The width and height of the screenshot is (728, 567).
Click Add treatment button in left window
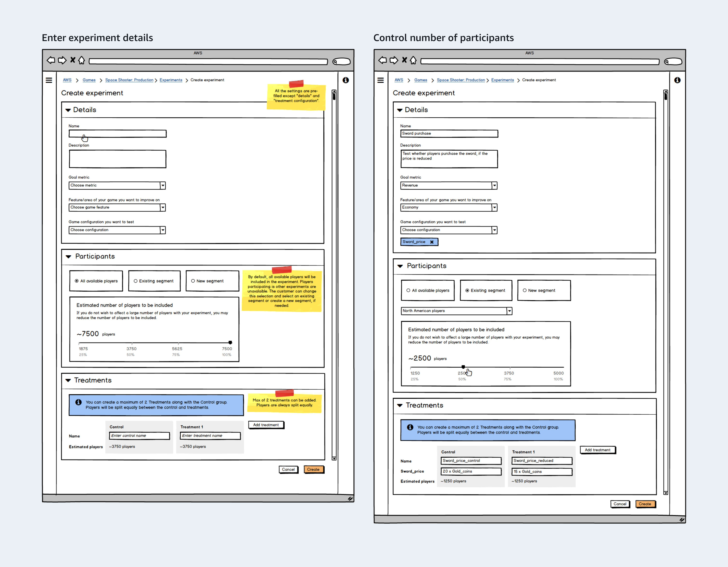(266, 425)
